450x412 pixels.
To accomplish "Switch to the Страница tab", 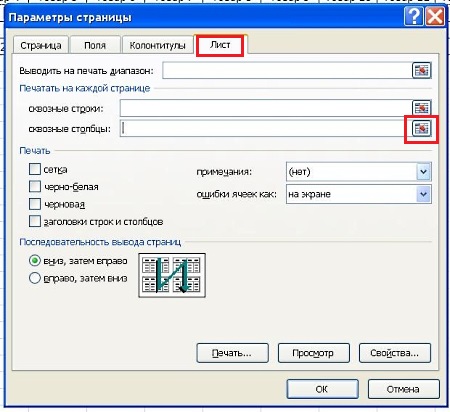I will (41, 45).
